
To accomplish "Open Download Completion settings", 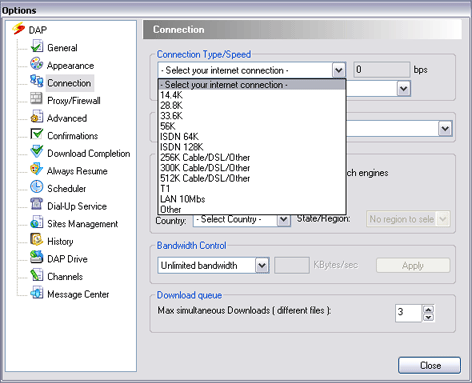I will pyautogui.click(x=89, y=154).
